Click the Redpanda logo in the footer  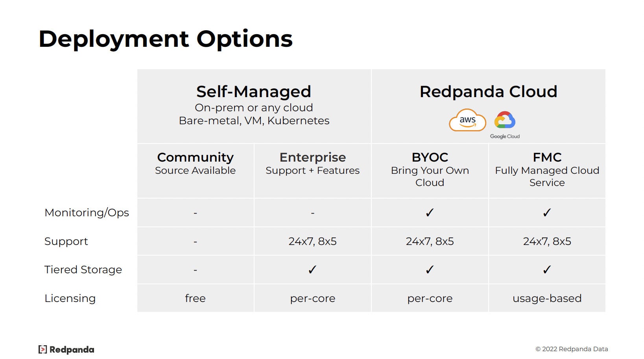[66, 350]
